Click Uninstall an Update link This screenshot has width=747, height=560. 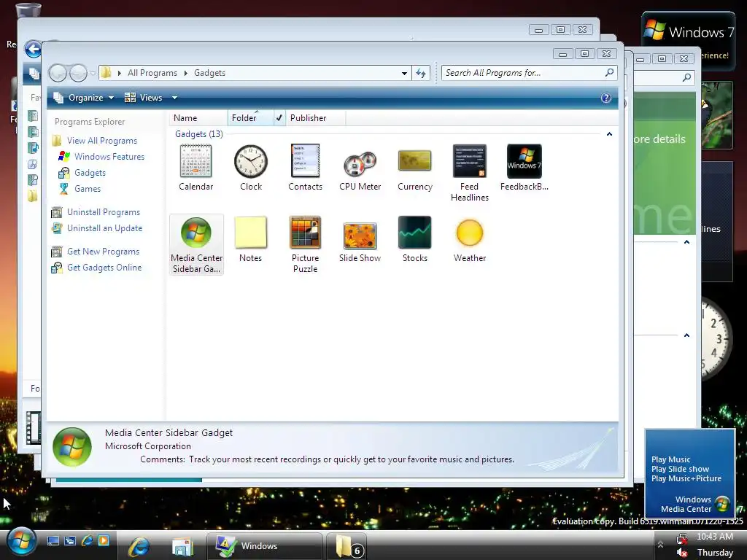[x=104, y=228]
